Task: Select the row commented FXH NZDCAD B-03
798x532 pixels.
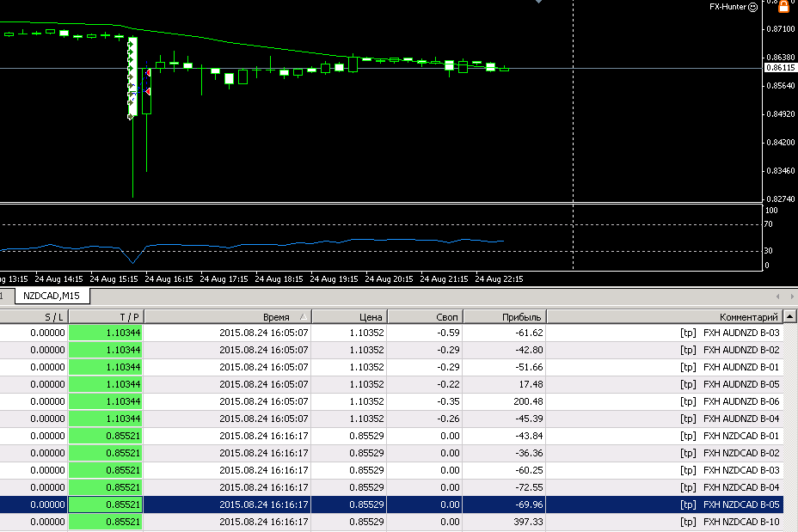Action: coord(391,470)
